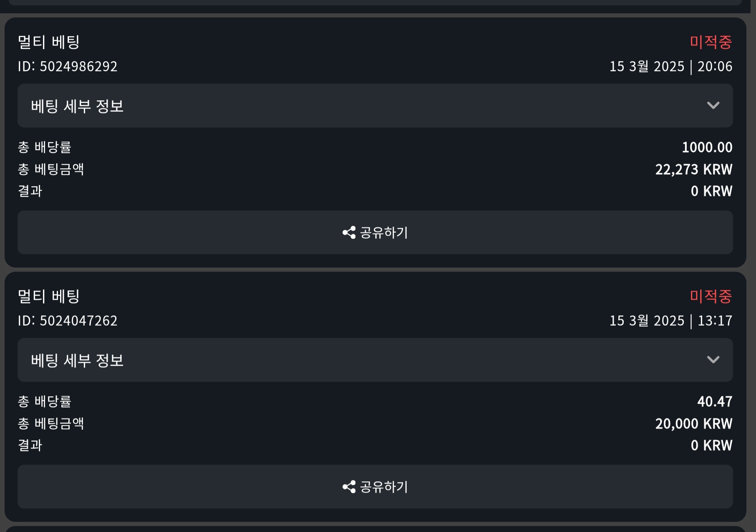Expand chevron for bet ID 5024047262
756x532 pixels.
pyautogui.click(x=713, y=360)
